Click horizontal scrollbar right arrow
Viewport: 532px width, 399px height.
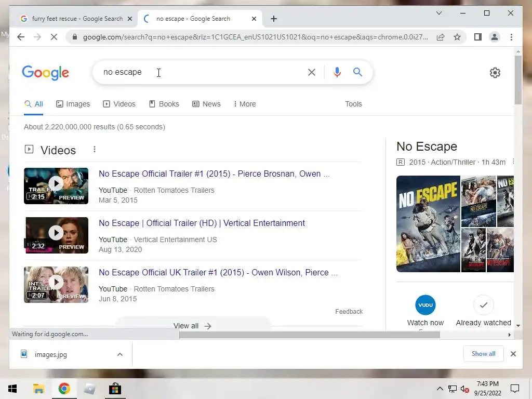coord(509,335)
